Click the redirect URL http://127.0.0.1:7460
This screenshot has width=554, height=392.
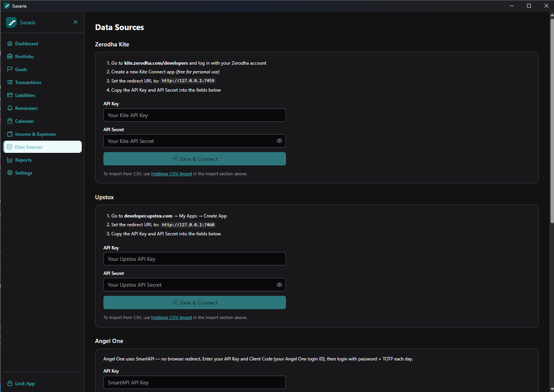188,225
